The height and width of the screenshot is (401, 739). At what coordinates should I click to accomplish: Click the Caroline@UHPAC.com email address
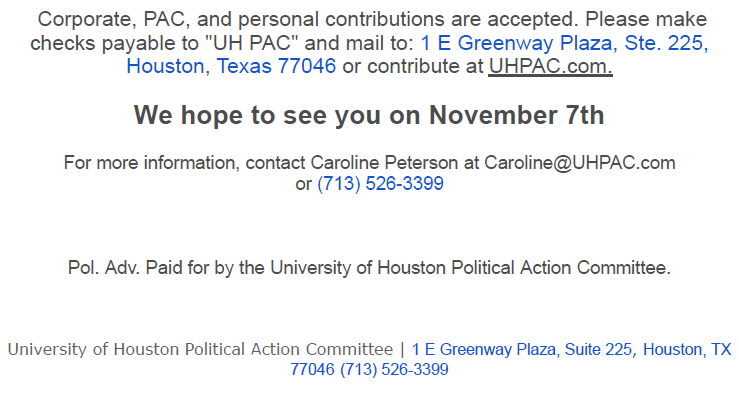[580, 163]
